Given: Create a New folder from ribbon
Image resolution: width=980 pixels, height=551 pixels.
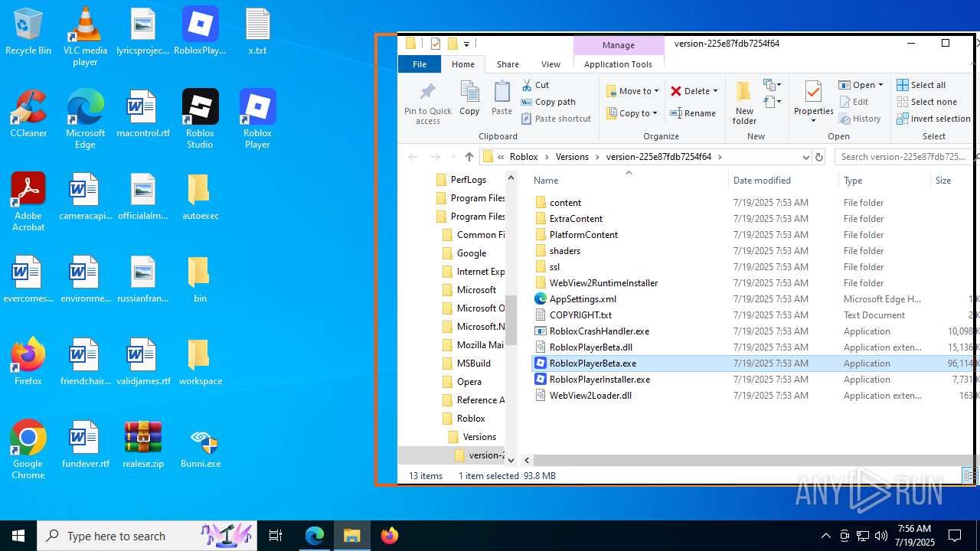Looking at the screenshot, I should (744, 103).
